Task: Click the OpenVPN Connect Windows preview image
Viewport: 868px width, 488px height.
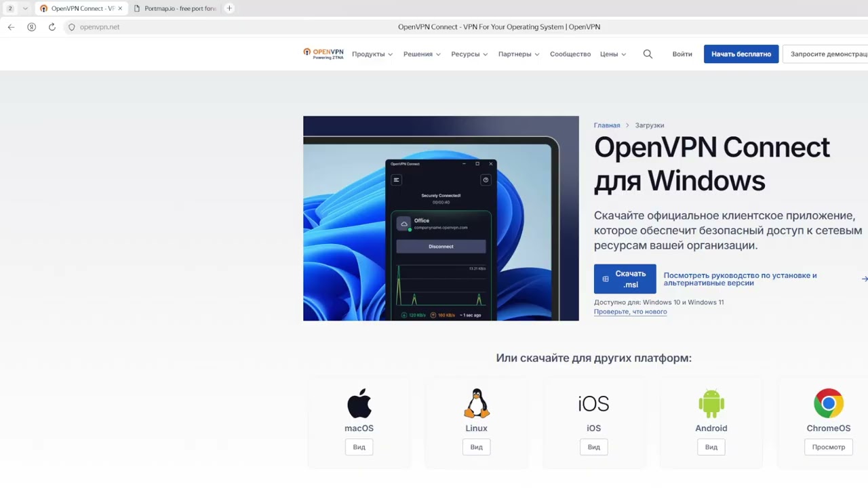Action: [441, 218]
